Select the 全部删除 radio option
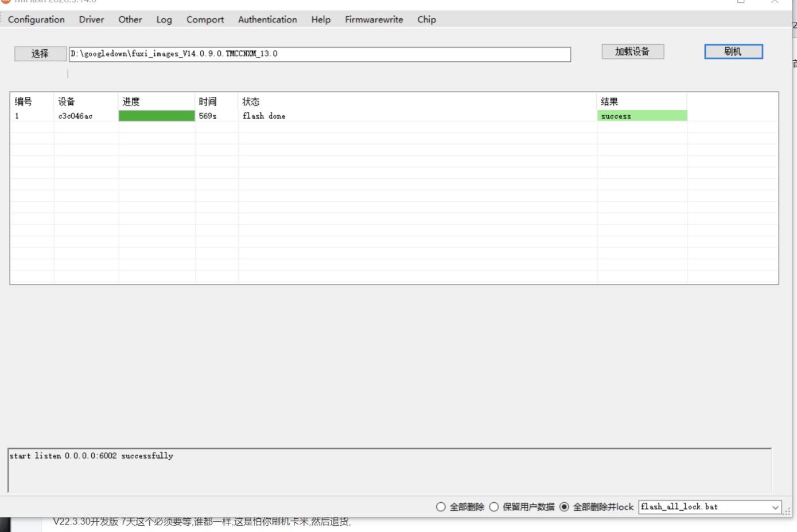 pos(441,507)
